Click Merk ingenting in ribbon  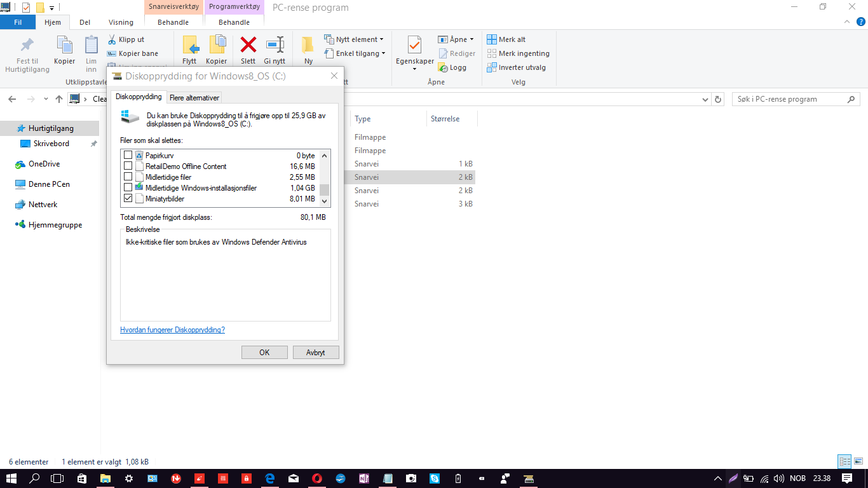(x=518, y=53)
